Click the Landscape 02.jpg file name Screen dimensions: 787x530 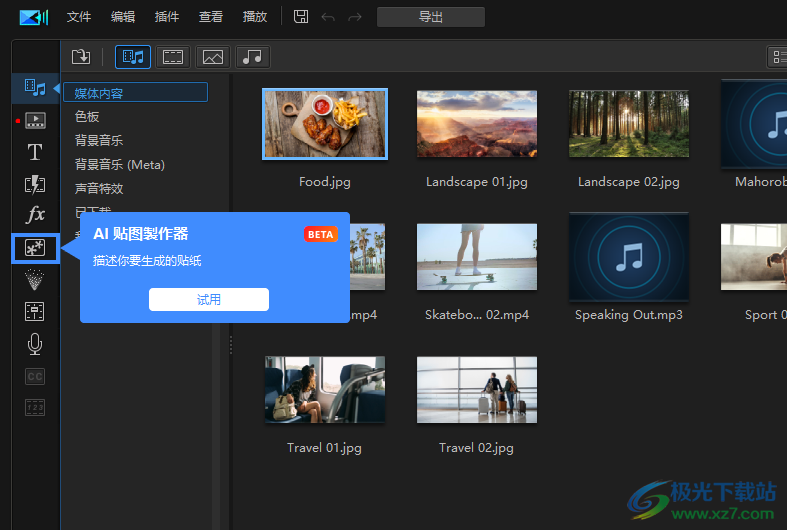click(629, 182)
